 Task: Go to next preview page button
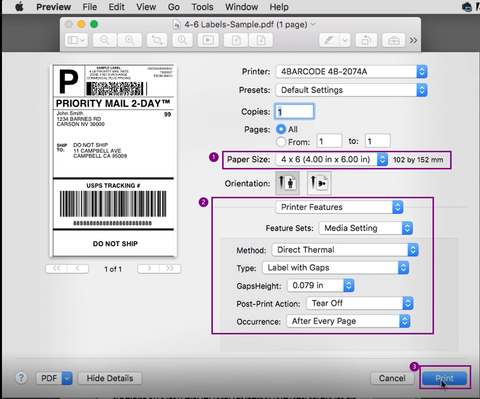tap(148, 269)
